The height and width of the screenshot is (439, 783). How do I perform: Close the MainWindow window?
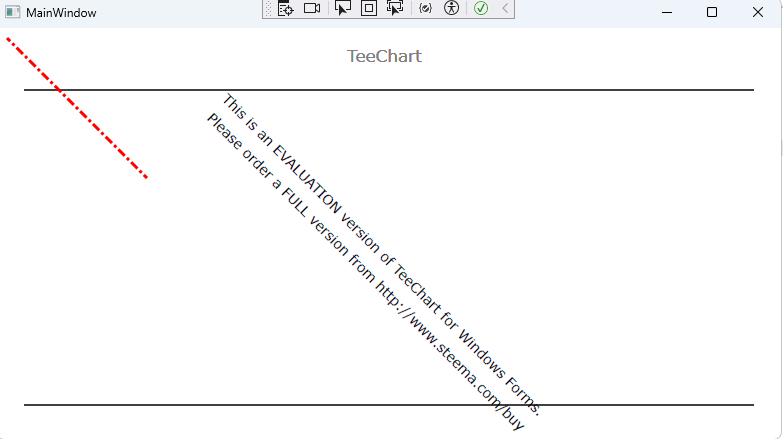[758, 12]
